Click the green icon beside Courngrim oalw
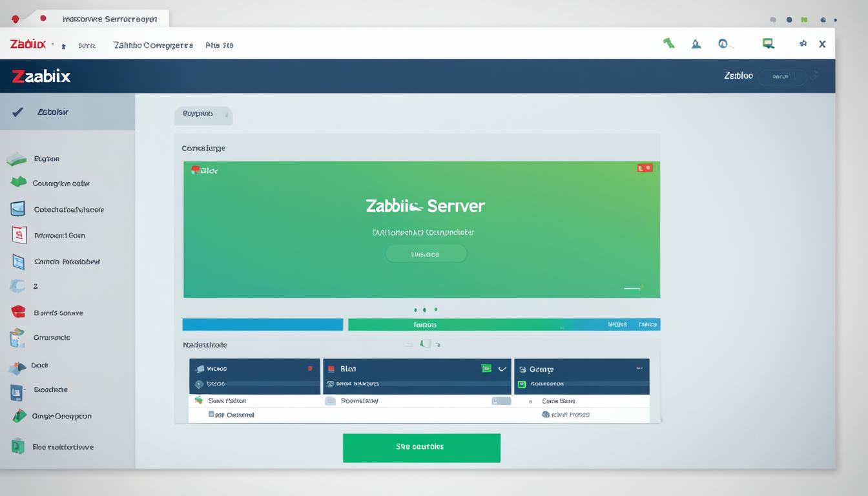The image size is (868, 496). [x=18, y=182]
